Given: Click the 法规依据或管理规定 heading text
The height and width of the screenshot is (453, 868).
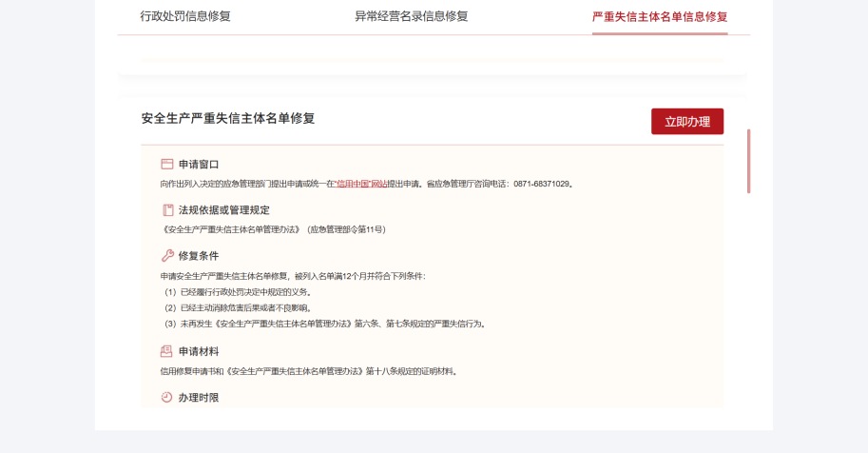Looking at the screenshot, I should 224,209.
